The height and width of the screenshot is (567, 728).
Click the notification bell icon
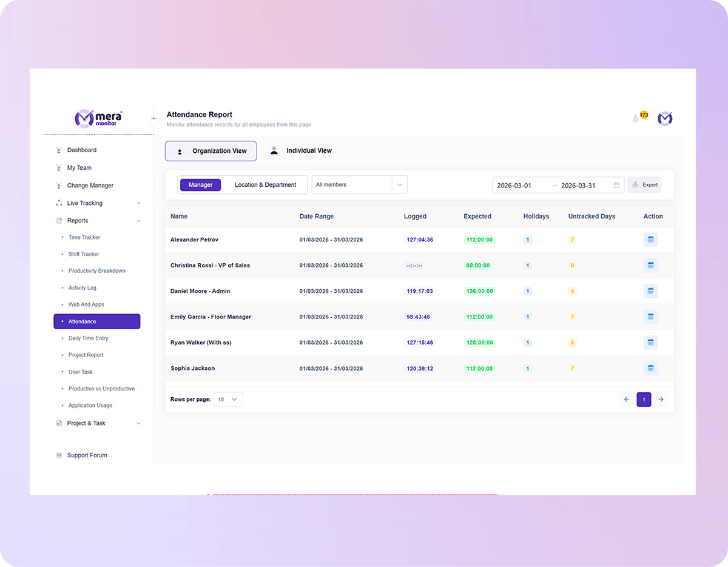(x=635, y=119)
